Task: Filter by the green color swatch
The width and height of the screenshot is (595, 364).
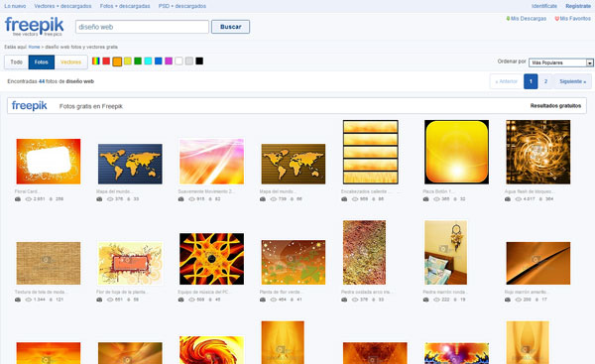Action: (x=138, y=61)
